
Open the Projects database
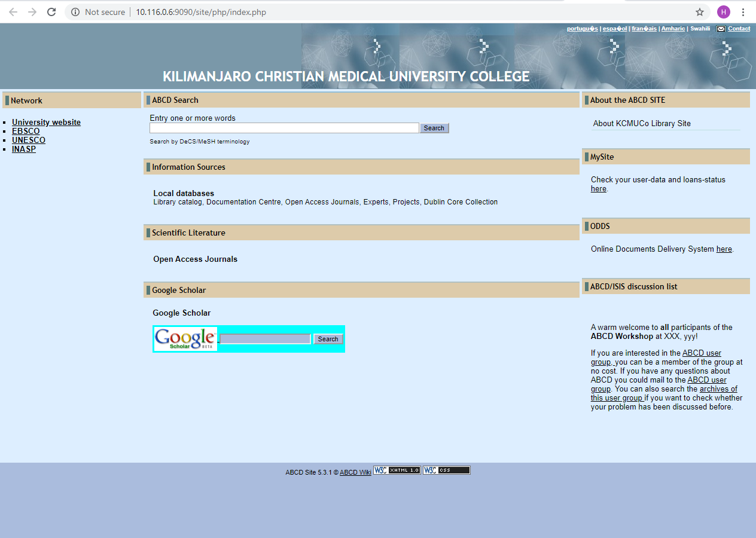406,202
